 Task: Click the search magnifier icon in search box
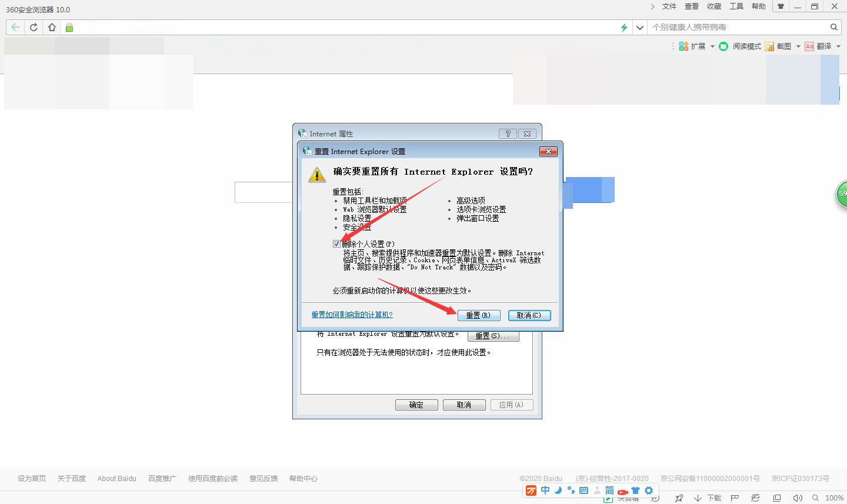tap(833, 27)
